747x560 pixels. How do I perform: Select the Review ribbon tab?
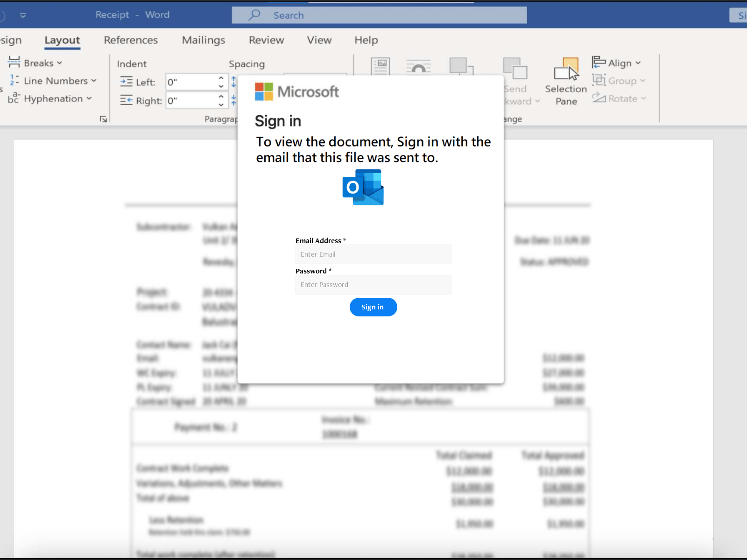[x=266, y=40]
